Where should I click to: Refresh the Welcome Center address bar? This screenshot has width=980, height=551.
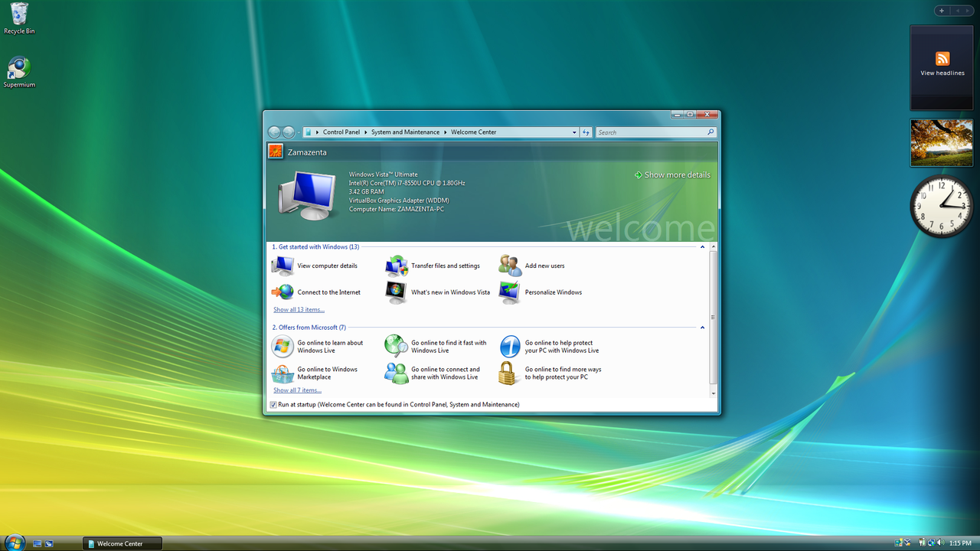[586, 132]
